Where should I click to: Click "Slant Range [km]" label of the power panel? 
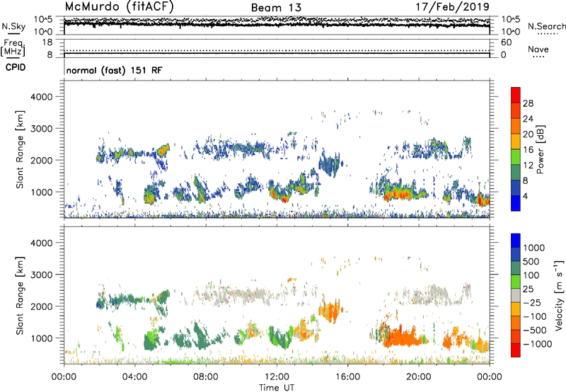(x=20, y=149)
